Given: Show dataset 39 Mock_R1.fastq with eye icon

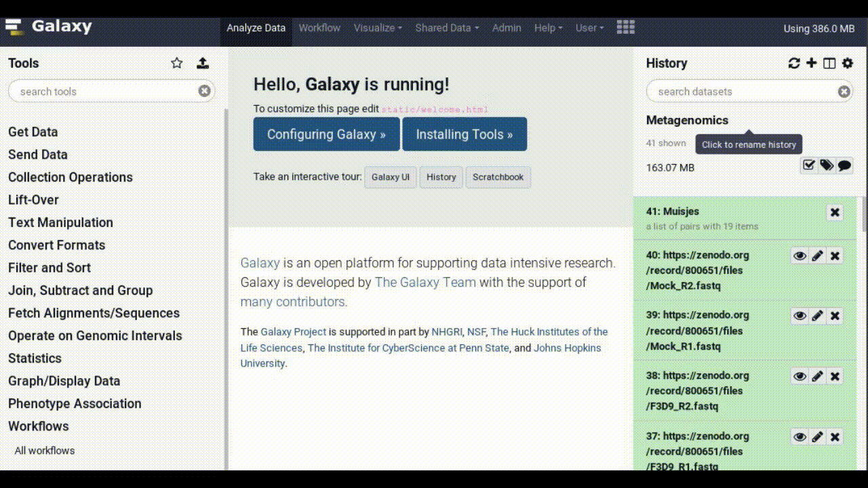Looking at the screenshot, I should click(800, 315).
